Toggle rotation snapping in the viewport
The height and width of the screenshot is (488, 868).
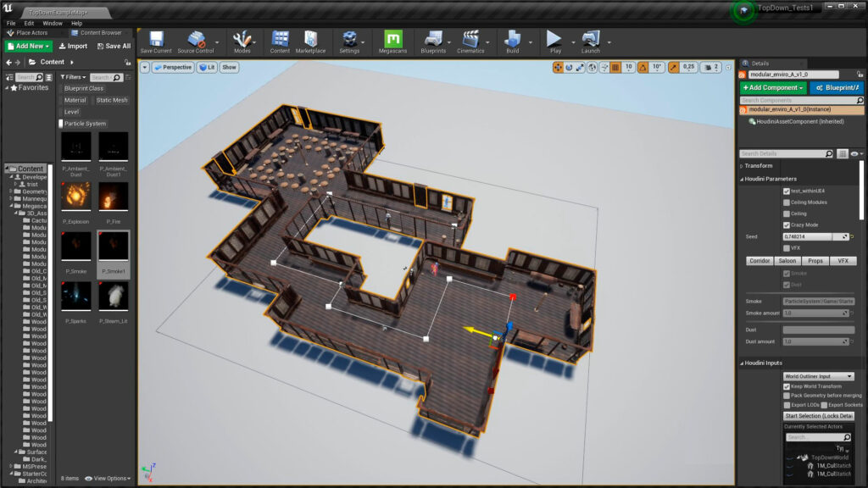[x=643, y=68]
